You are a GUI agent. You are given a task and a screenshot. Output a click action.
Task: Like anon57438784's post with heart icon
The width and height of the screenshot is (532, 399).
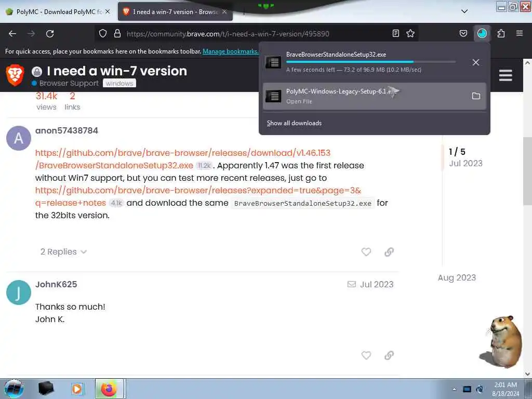[366, 252]
